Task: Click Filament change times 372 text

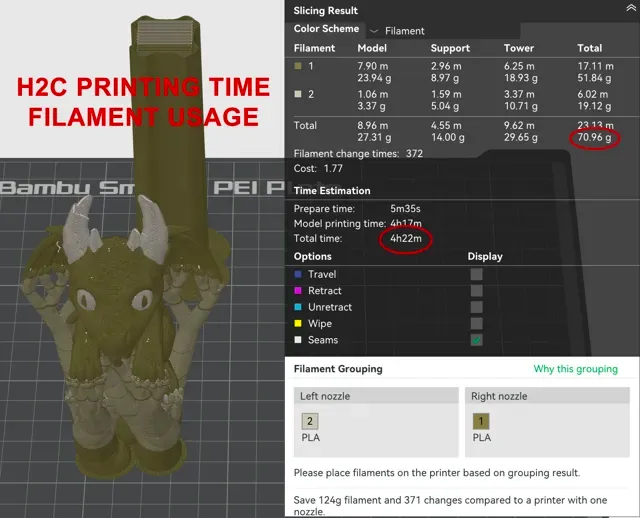Action: [x=358, y=154]
